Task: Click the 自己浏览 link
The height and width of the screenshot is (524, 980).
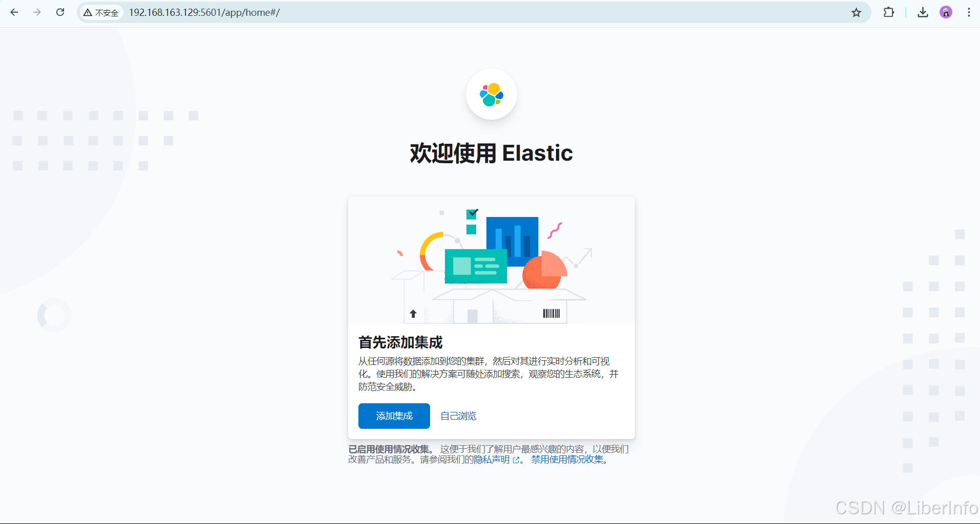Action: (x=458, y=416)
